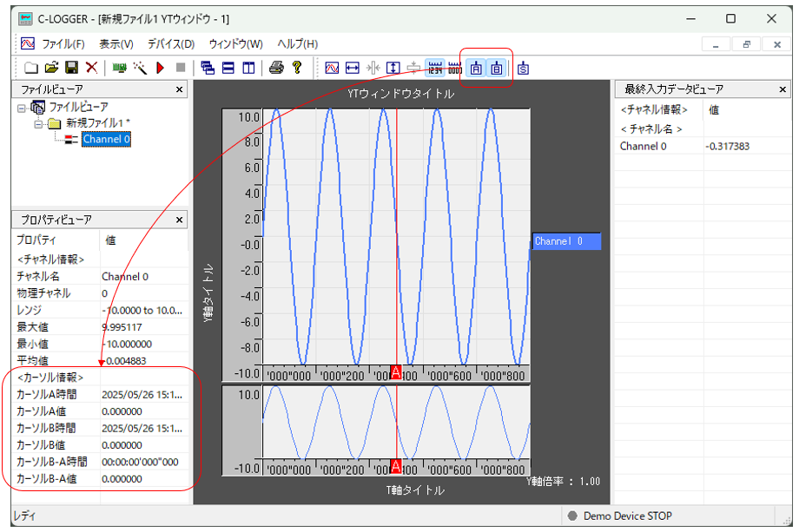Screen dimensions: 799x532
Task: Click the yellow question mark help icon
Action: pos(297,68)
